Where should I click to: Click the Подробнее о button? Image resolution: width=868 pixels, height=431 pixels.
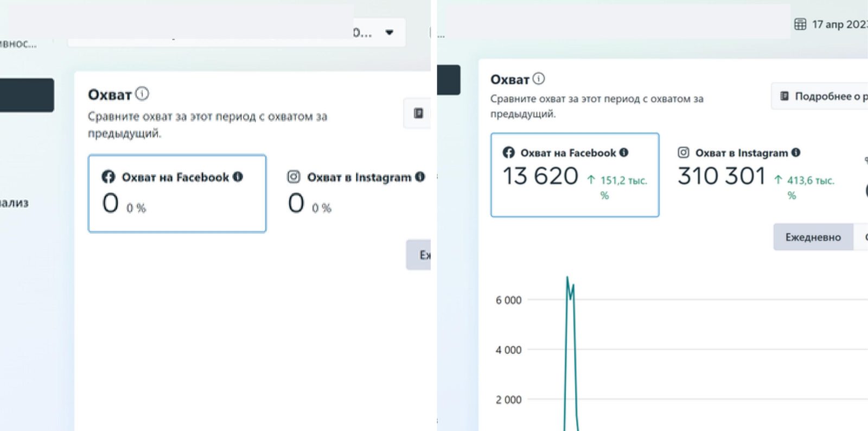820,96
